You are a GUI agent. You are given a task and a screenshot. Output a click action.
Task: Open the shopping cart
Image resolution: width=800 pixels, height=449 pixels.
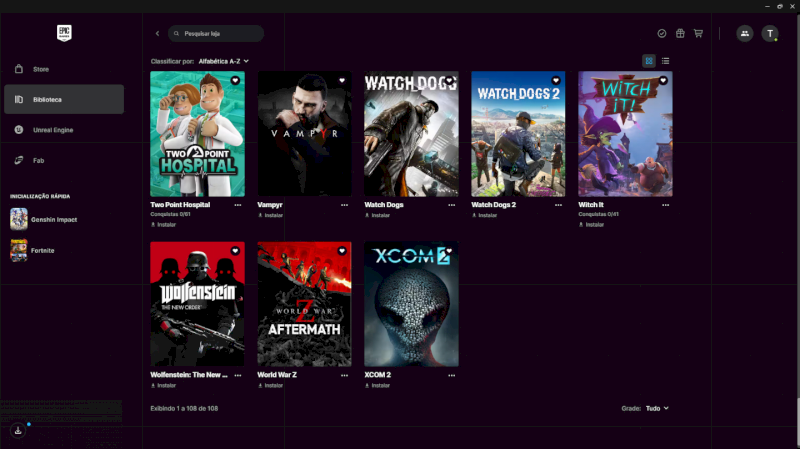tap(698, 33)
